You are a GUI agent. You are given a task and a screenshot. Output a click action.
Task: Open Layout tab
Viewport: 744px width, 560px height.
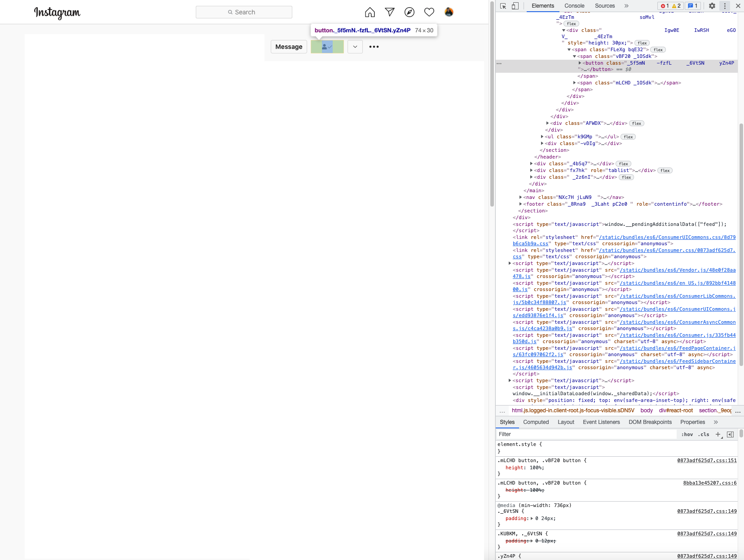(x=566, y=422)
